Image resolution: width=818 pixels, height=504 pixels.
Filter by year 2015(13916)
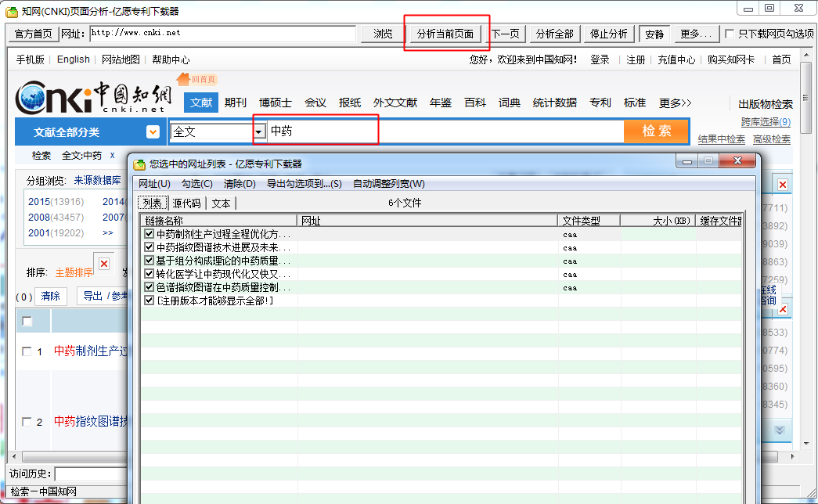click(56, 201)
